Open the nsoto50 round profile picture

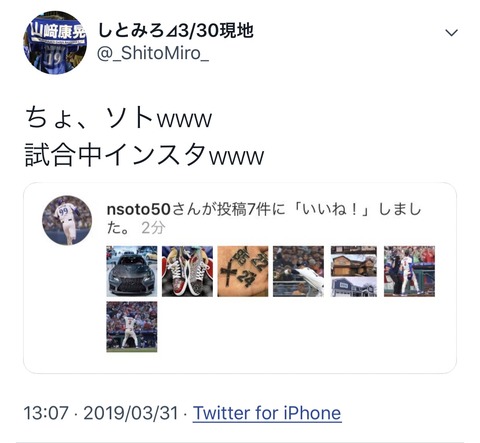tap(67, 220)
